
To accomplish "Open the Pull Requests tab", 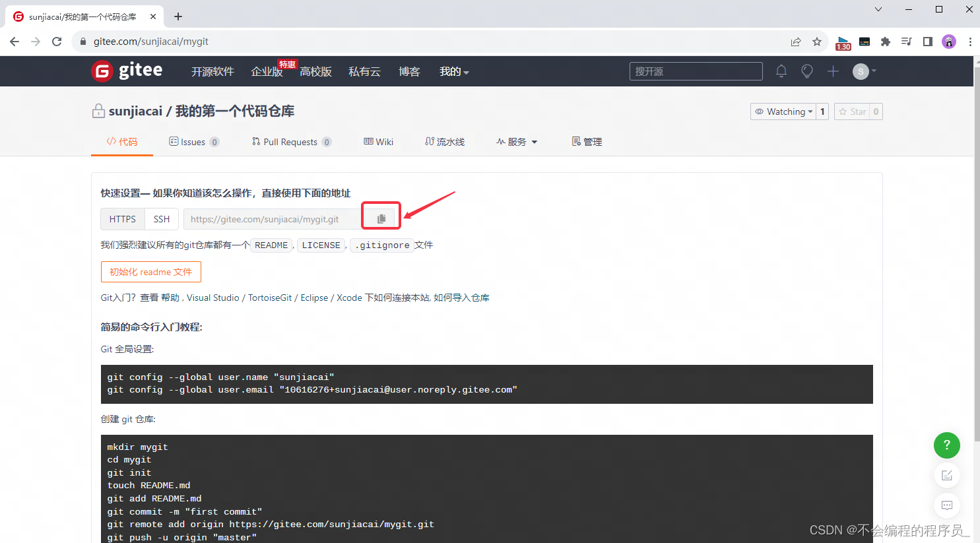I will tap(291, 142).
